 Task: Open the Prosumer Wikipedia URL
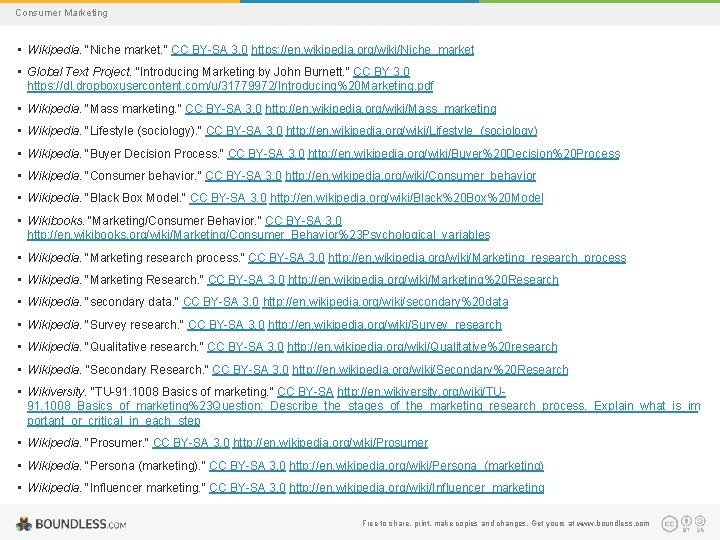pos(331,443)
